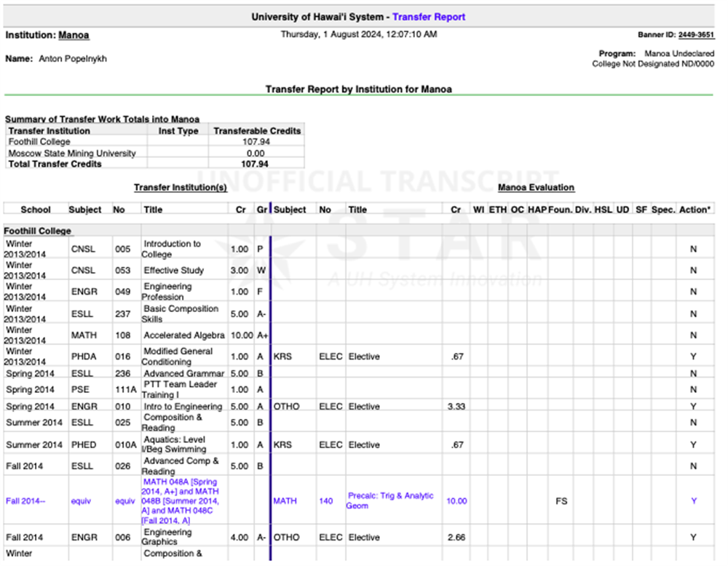The image size is (728, 566).
Task: Select the "Engineering Graphics" course title
Action: (x=167, y=537)
